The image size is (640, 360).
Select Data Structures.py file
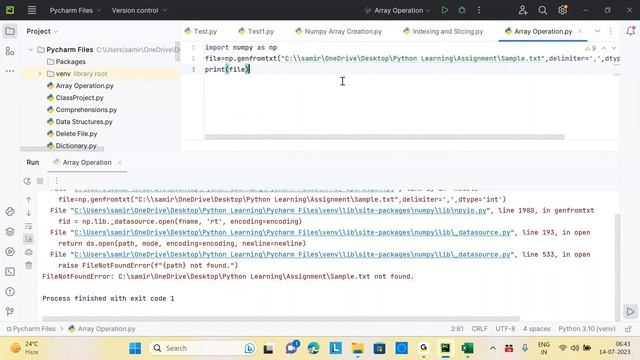point(80,122)
